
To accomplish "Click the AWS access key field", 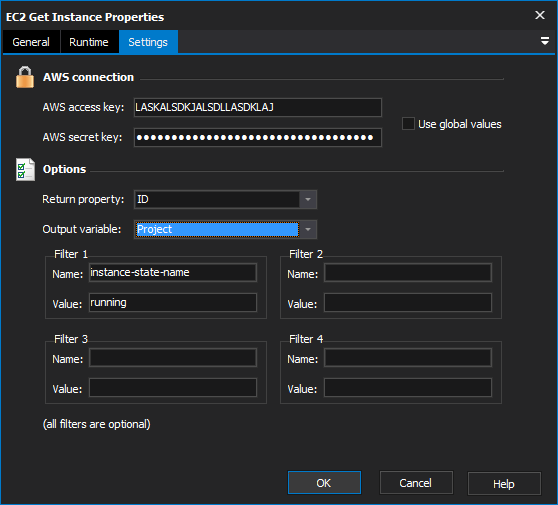I will pos(258,107).
